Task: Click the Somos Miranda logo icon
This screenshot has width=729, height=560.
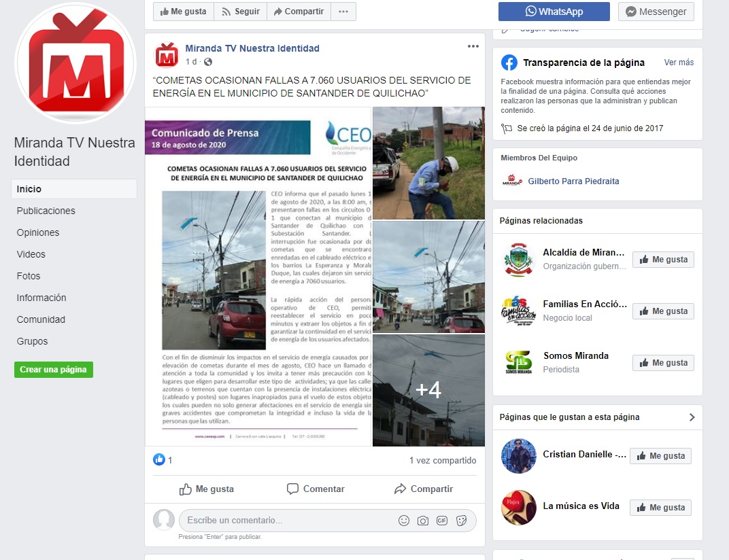Action: (518, 362)
